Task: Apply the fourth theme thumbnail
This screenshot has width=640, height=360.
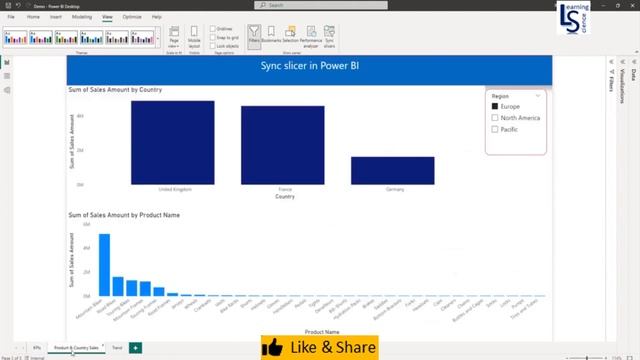Action: coord(91,38)
